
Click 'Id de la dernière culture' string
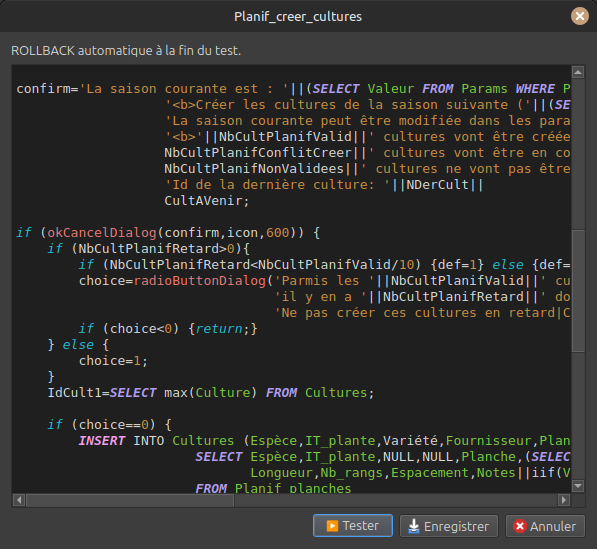pos(277,185)
